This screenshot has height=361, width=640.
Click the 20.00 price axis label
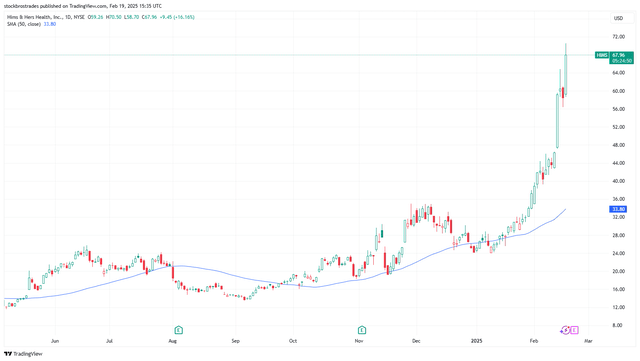pos(619,271)
